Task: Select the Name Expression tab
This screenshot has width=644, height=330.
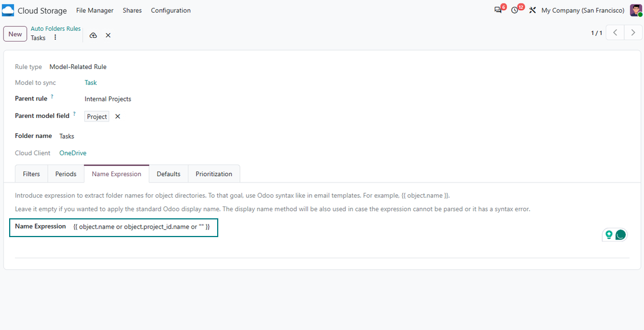Action: 117,174
